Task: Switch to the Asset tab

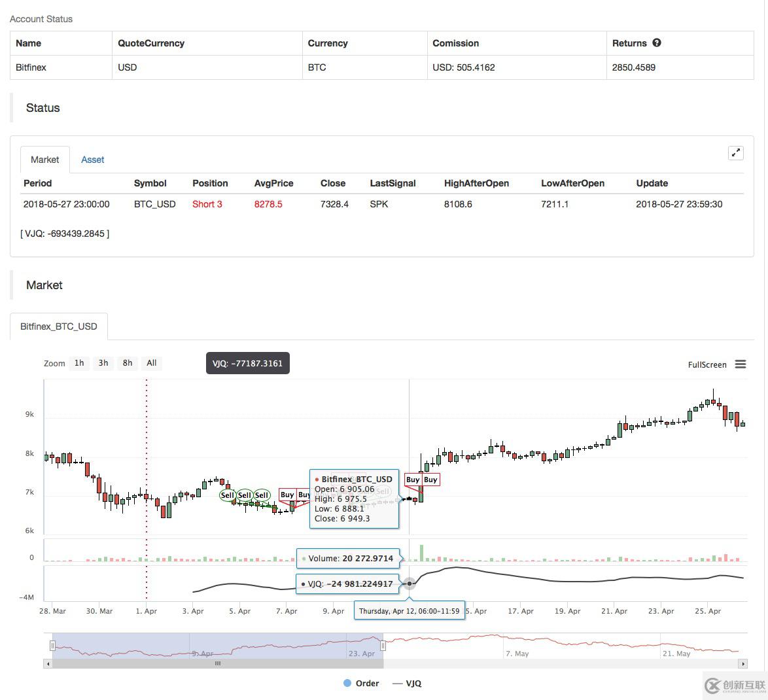Action: pos(93,160)
